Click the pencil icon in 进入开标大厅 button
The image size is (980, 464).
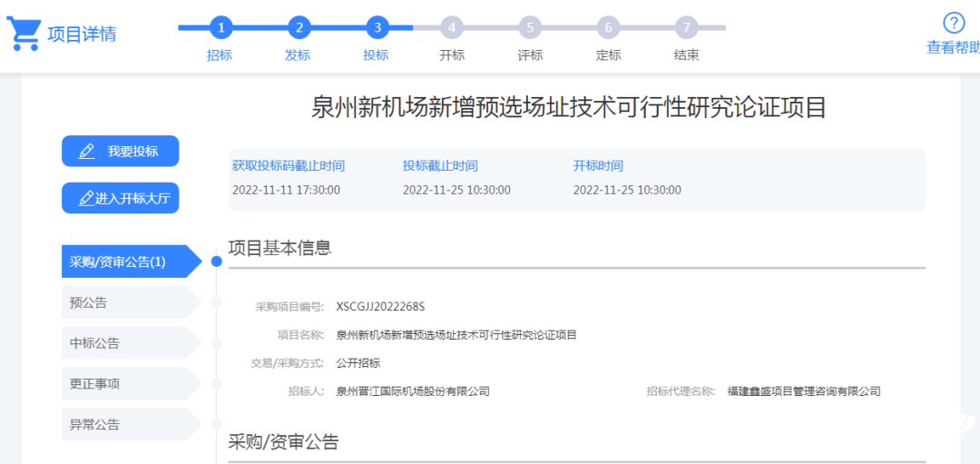86,198
